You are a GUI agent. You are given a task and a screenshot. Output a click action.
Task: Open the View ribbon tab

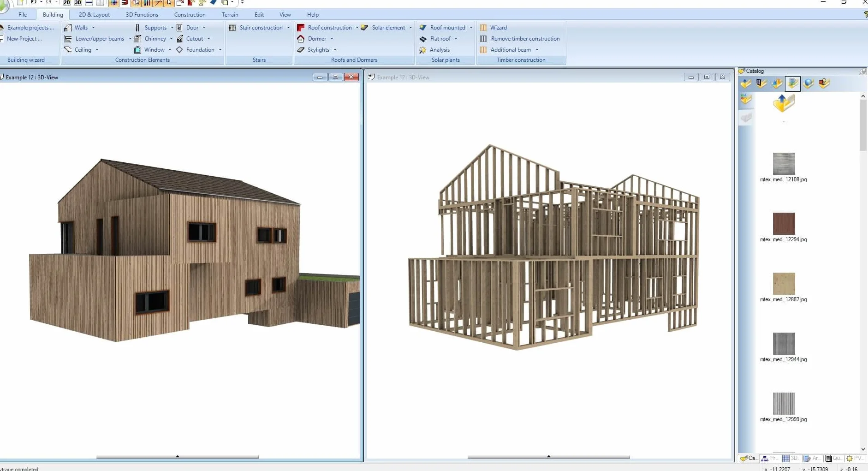tap(285, 15)
